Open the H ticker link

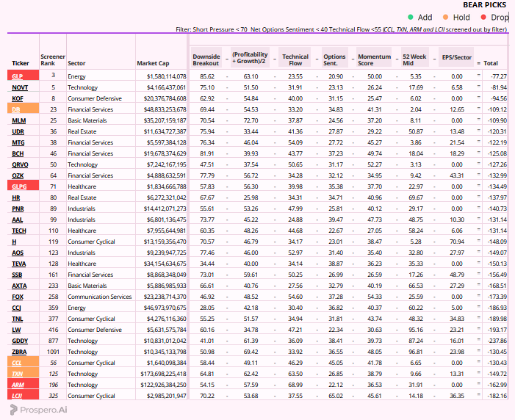pyautogui.click(x=14, y=242)
